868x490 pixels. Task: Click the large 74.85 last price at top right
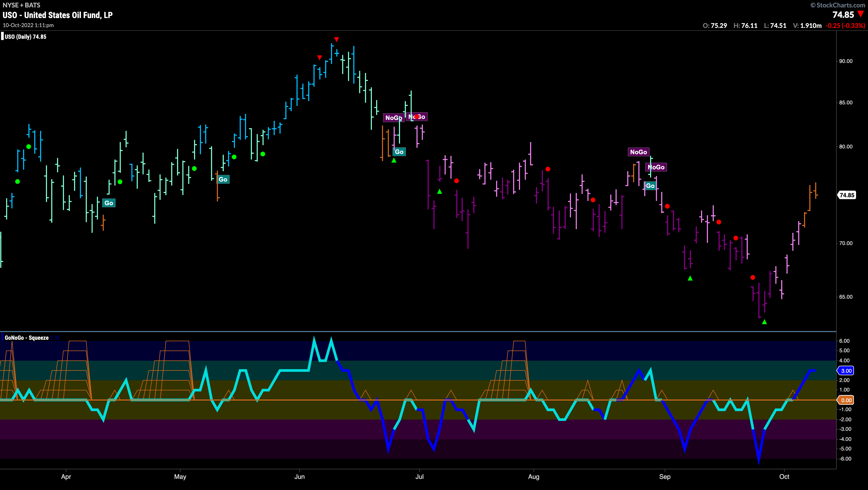(843, 15)
